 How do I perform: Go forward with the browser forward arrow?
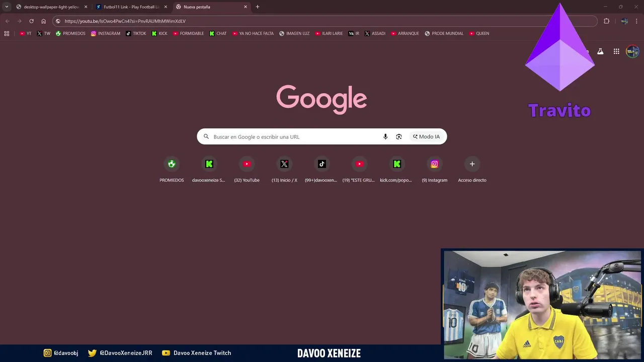[x=19, y=21]
